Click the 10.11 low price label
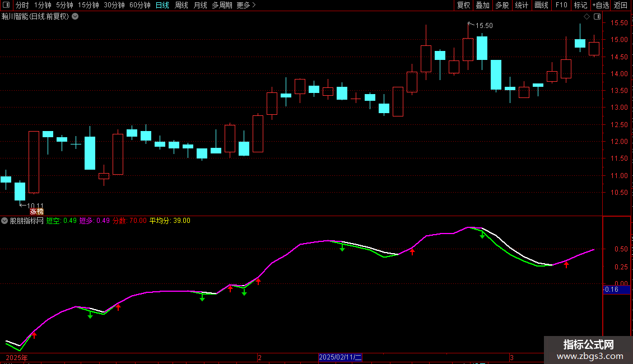Screen dimensions: 633x364 tap(35, 206)
